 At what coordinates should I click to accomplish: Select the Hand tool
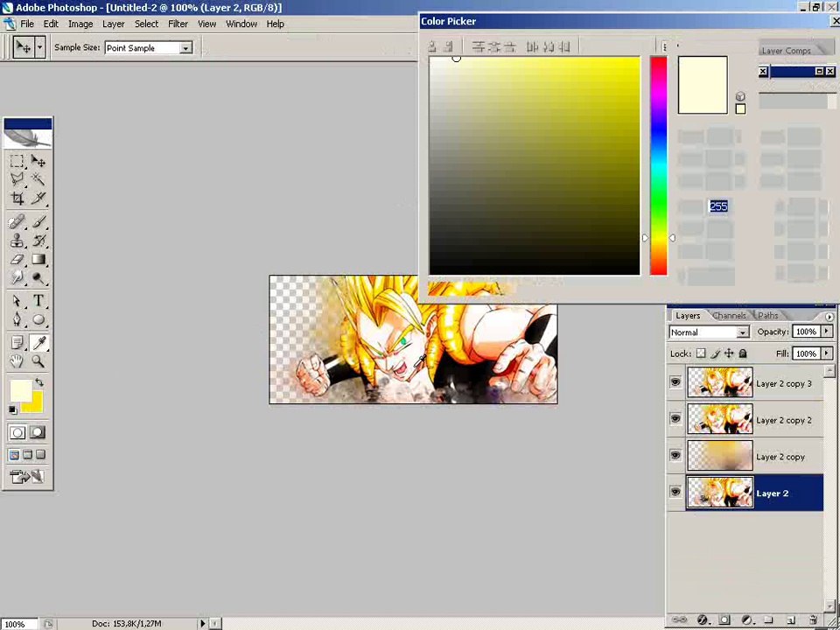pyautogui.click(x=17, y=361)
